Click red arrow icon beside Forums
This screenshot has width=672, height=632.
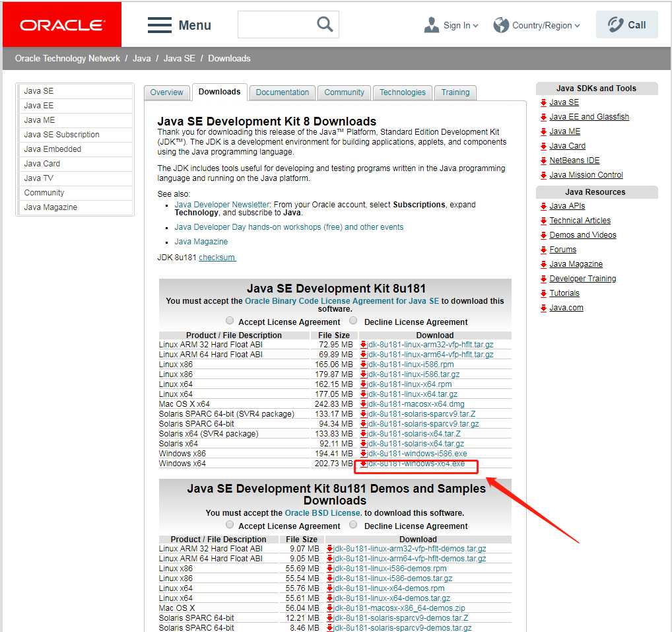pos(543,250)
